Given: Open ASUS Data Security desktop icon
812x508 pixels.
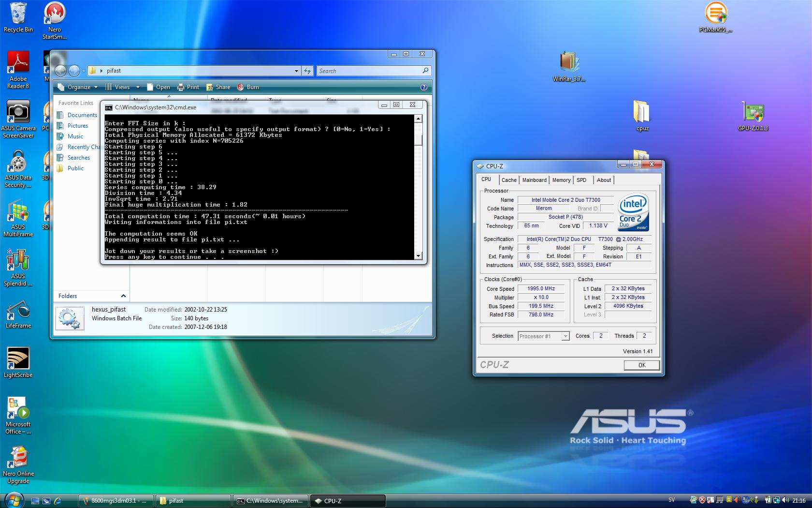Looking at the screenshot, I should 18,169.
